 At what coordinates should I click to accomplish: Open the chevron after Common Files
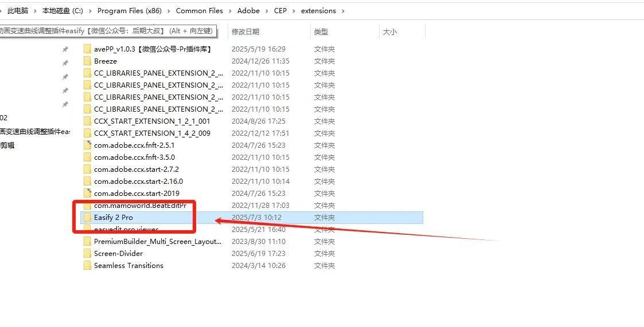click(x=231, y=11)
